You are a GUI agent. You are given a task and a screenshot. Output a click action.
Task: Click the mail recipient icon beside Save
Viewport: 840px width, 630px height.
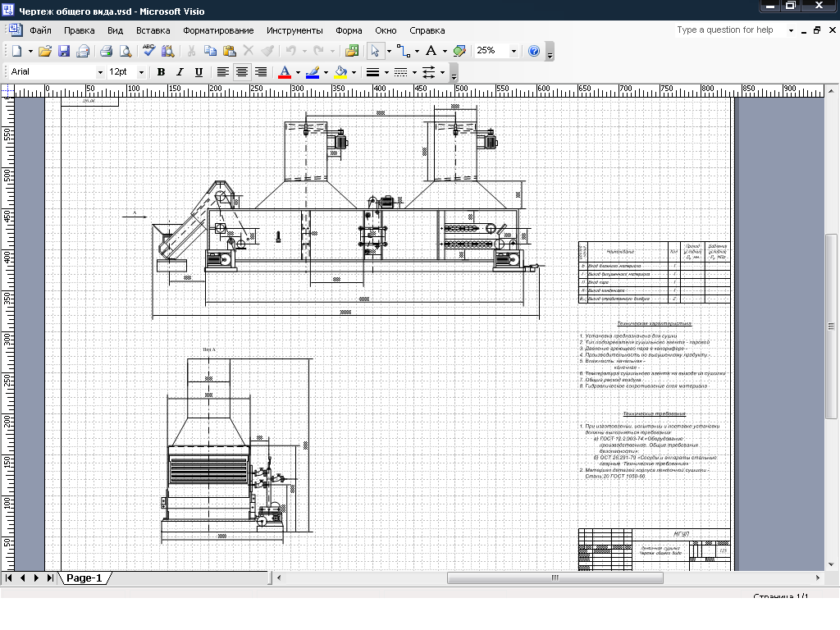[83, 51]
